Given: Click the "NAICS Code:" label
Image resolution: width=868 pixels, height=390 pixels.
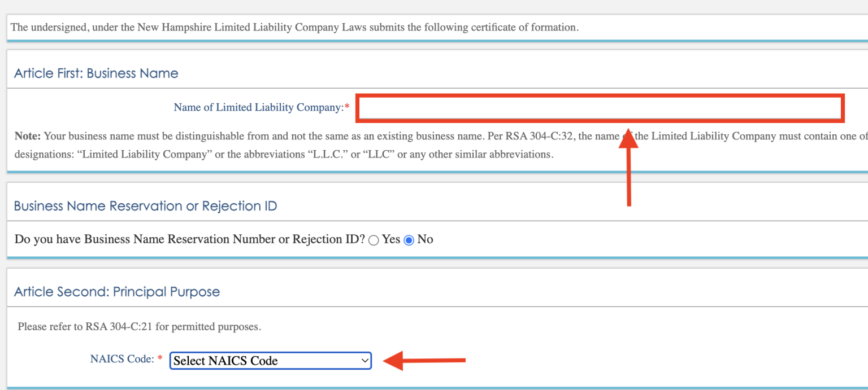Looking at the screenshot, I should 122,359.
